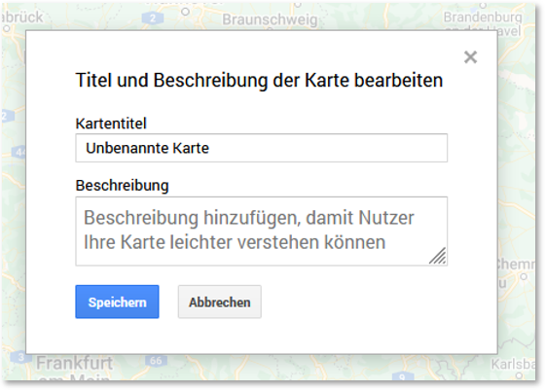The height and width of the screenshot is (392, 546).
Task: Close the edit map title dialog
Action: (x=470, y=56)
